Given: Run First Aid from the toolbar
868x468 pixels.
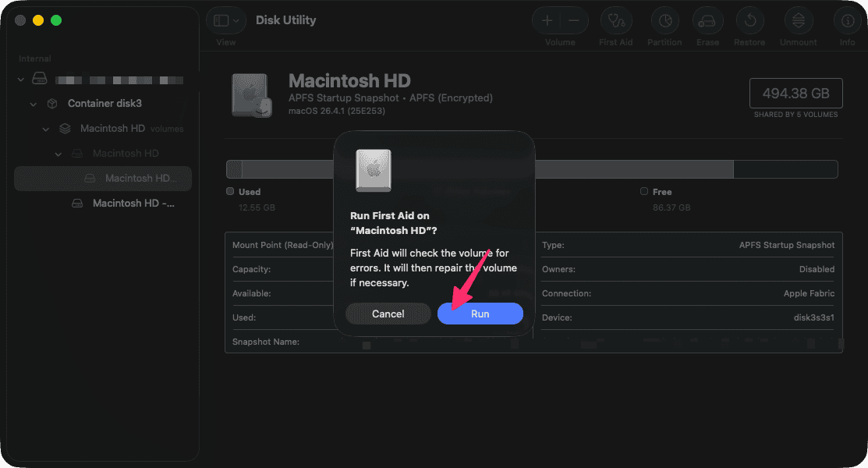Looking at the screenshot, I should [x=616, y=21].
